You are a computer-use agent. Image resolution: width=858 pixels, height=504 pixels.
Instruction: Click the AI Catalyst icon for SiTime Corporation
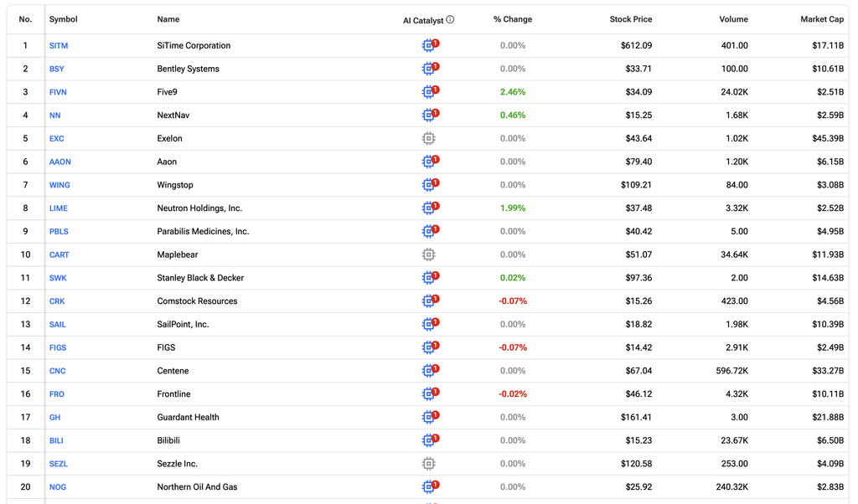430,45
